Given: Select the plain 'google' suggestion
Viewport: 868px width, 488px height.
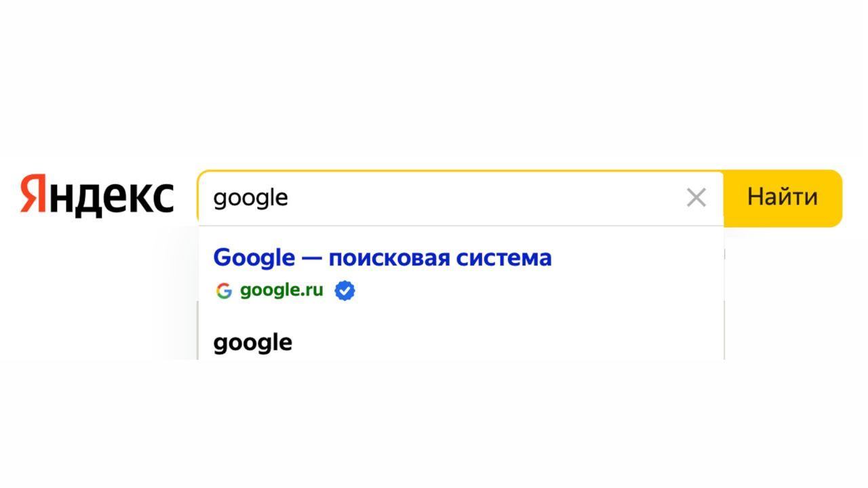Looking at the screenshot, I should (253, 342).
